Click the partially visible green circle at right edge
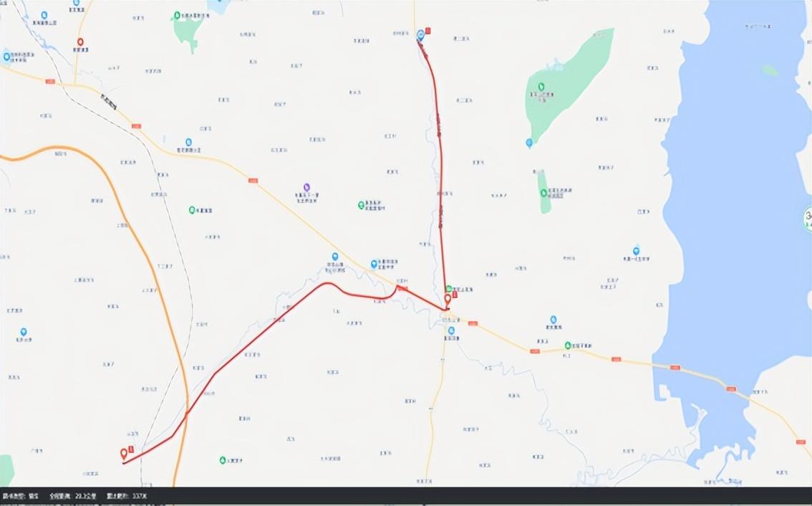 807,216
